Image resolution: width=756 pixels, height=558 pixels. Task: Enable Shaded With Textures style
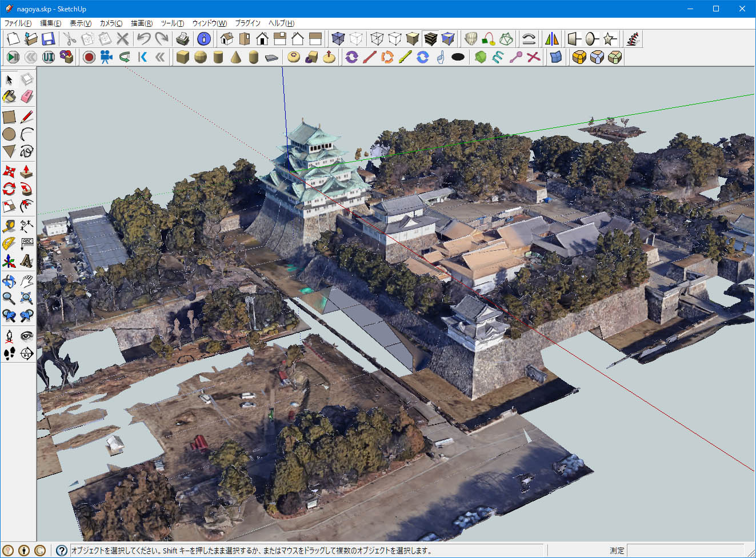pyautogui.click(x=430, y=39)
